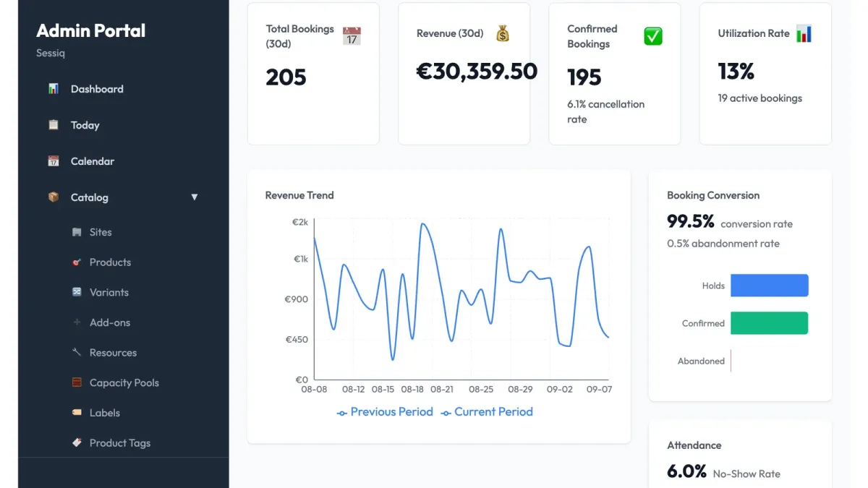Click the 205 total bookings value
This screenshot has height=488, width=868.
click(286, 77)
